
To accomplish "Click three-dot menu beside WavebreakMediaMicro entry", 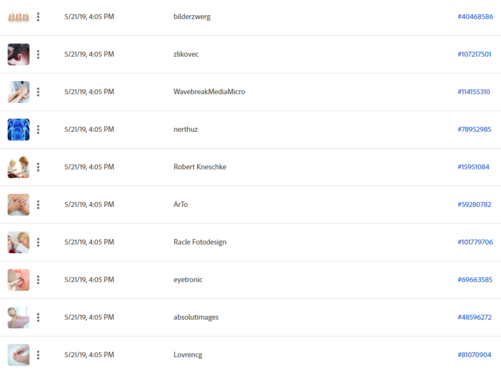I will click(x=38, y=92).
